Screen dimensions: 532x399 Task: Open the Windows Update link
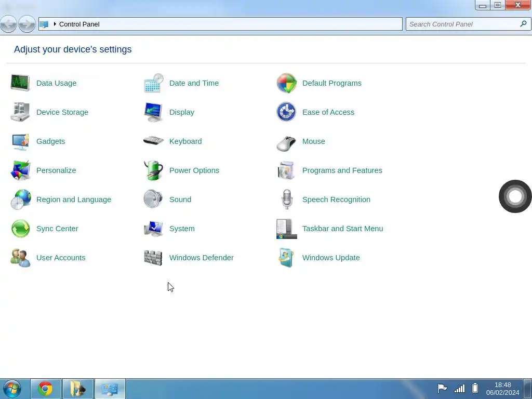point(331,258)
